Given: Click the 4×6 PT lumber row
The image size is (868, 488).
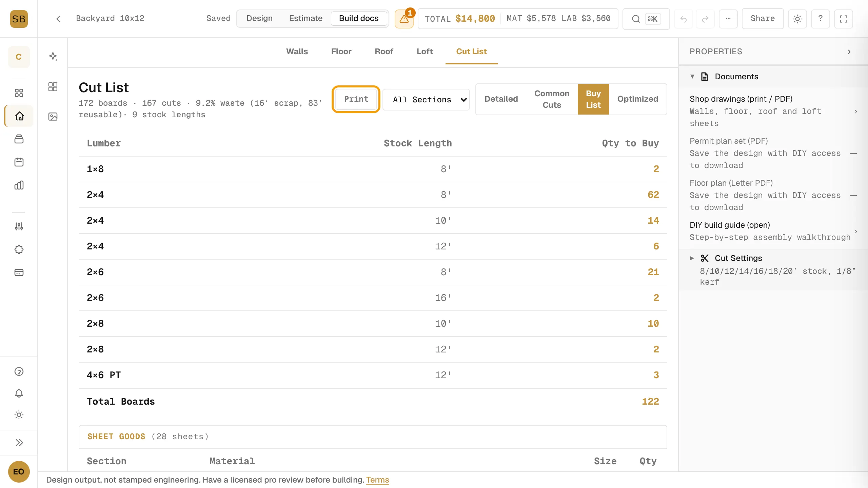Looking at the screenshot, I should click(373, 375).
